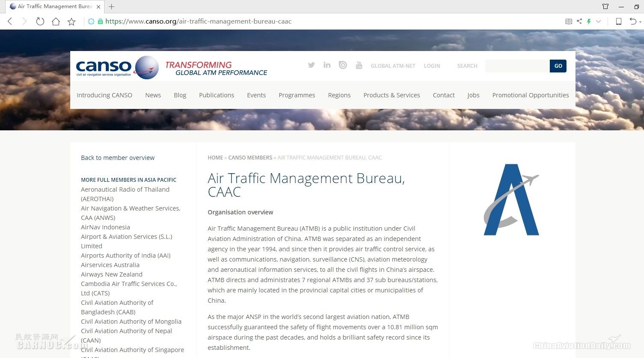Open Aeronautical Radio of Thailand link
This screenshot has height=358, width=644.
pos(125,194)
